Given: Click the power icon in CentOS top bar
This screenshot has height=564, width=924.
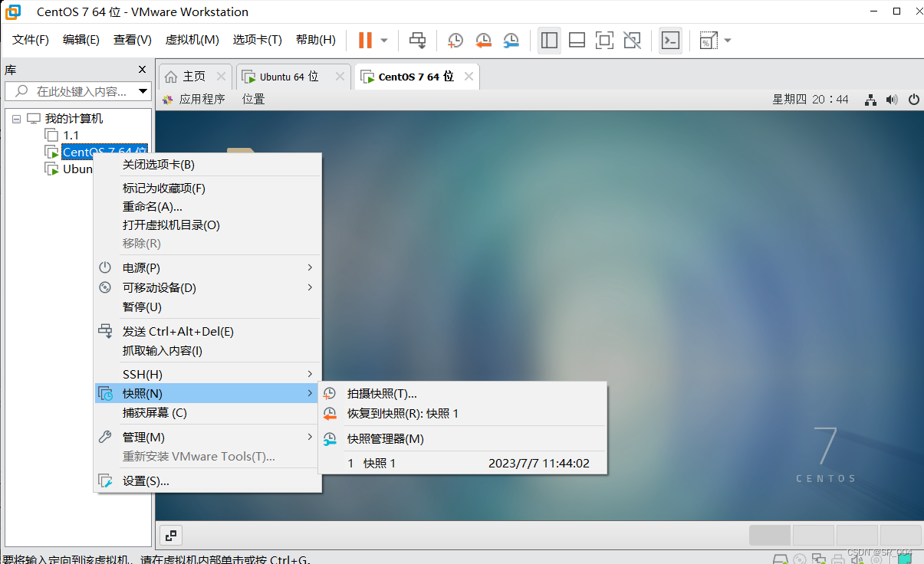Looking at the screenshot, I should [x=913, y=100].
